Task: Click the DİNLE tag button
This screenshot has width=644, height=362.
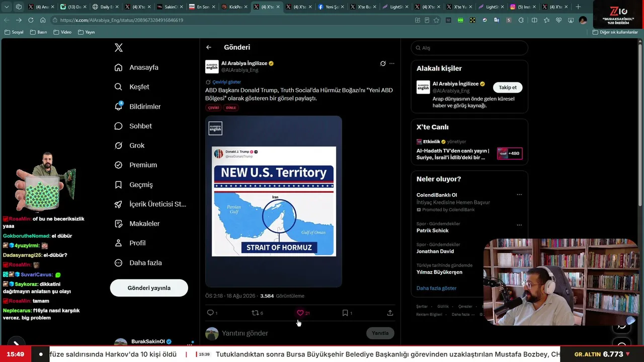Action: click(x=231, y=108)
